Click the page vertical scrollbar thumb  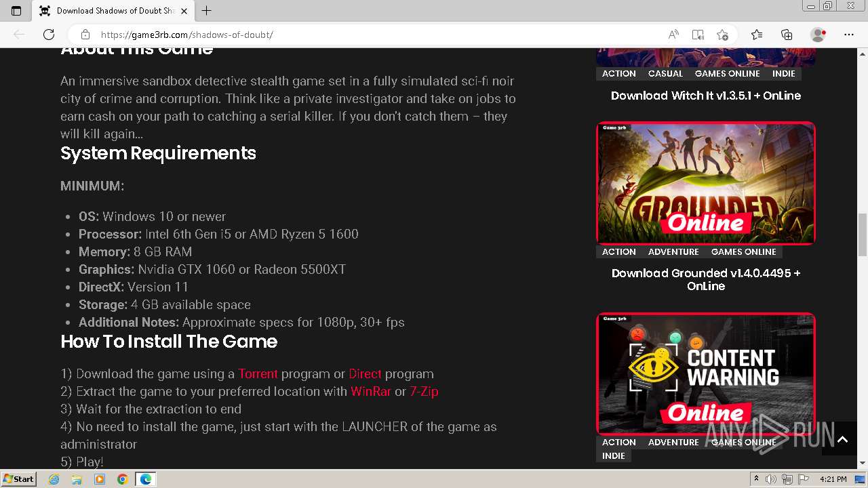pyautogui.click(x=862, y=235)
